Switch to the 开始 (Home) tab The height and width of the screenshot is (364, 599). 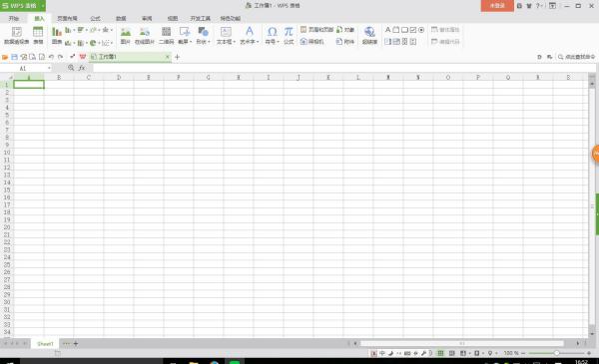[x=14, y=18]
